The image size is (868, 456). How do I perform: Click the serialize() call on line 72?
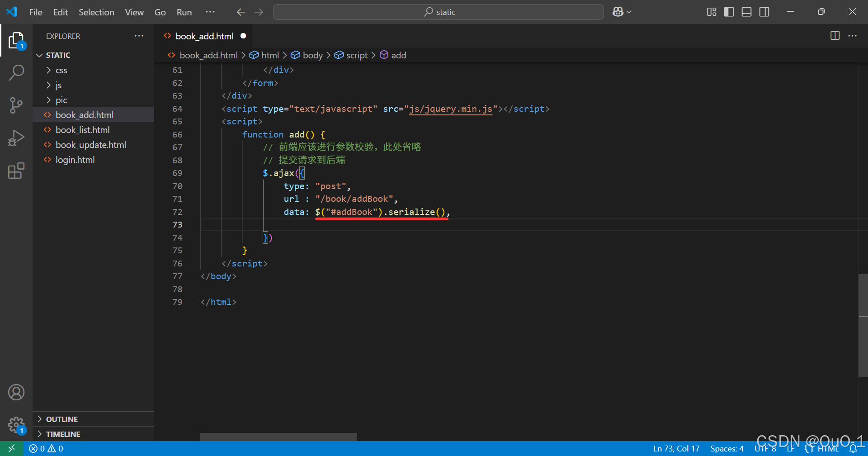417,212
